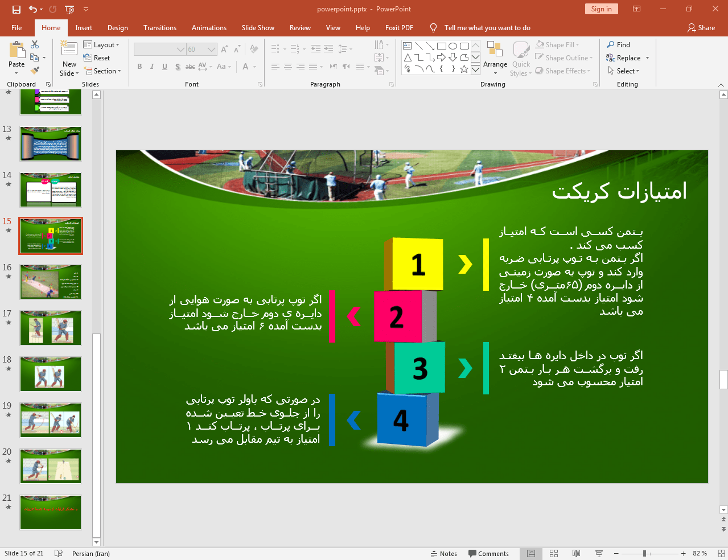728x560 pixels.
Task: Switch to the Transitions tab
Action: [x=160, y=27]
